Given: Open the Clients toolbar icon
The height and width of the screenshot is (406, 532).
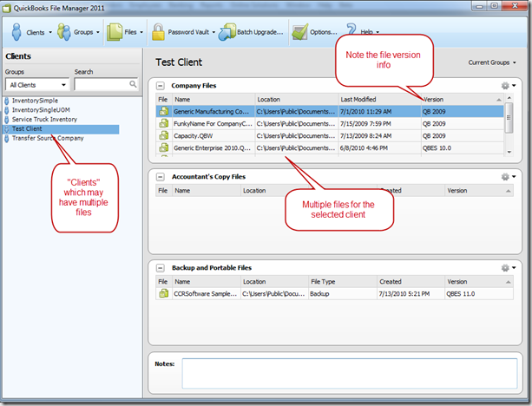Looking at the screenshot, I should 16,32.
